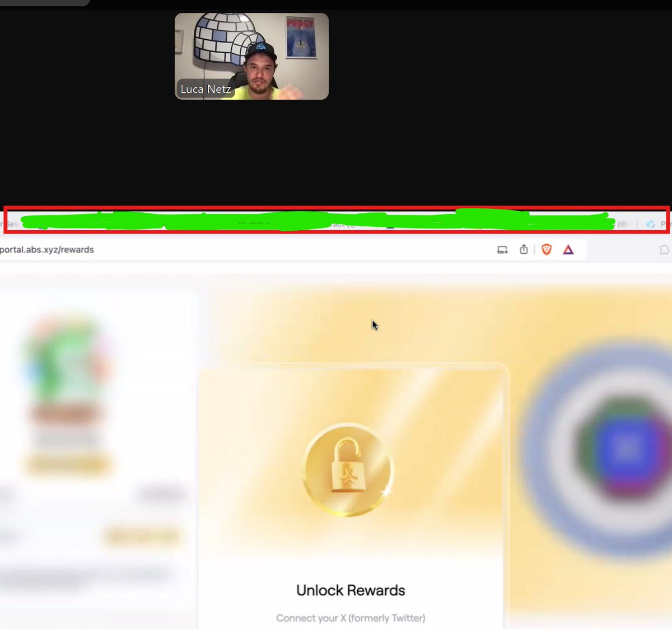Click the Luca Netz name label
This screenshot has height=629, width=672.
(x=206, y=89)
